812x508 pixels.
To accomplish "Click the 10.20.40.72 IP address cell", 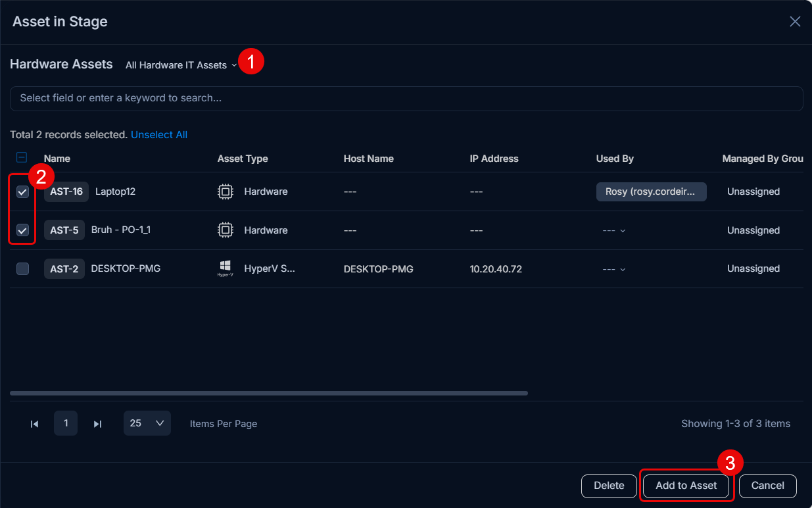I will point(496,269).
